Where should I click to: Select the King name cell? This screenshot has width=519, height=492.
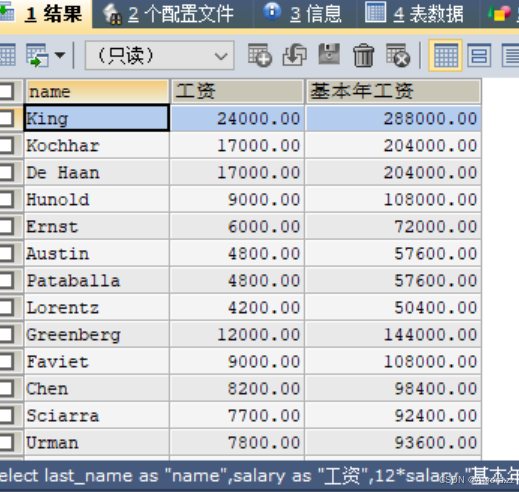tap(97, 118)
